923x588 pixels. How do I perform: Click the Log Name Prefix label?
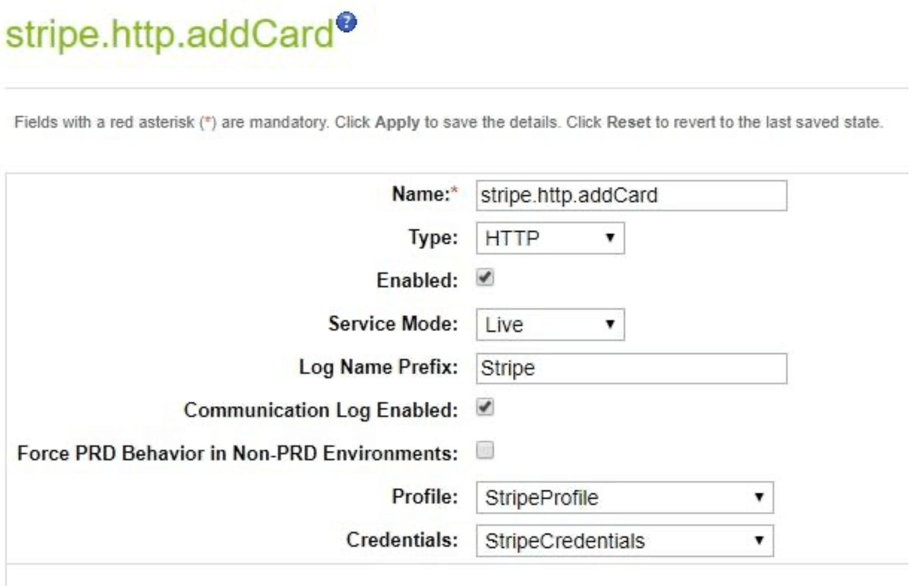[378, 367]
